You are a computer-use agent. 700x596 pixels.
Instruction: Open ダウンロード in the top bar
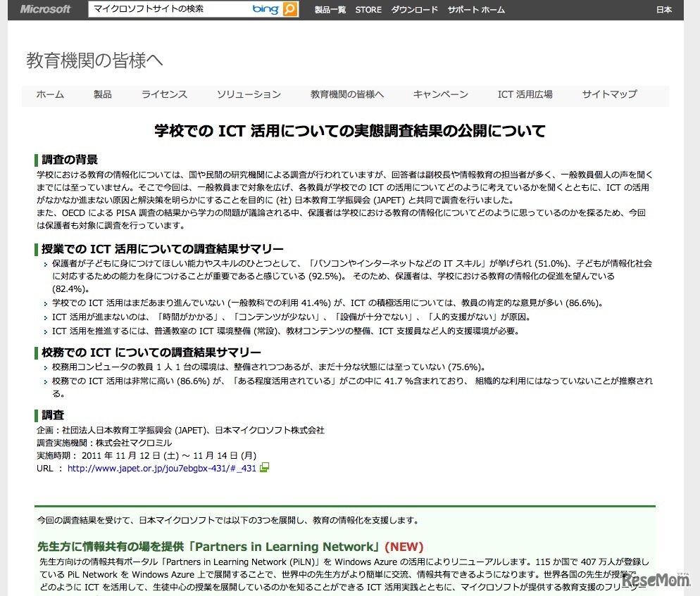point(414,10)
